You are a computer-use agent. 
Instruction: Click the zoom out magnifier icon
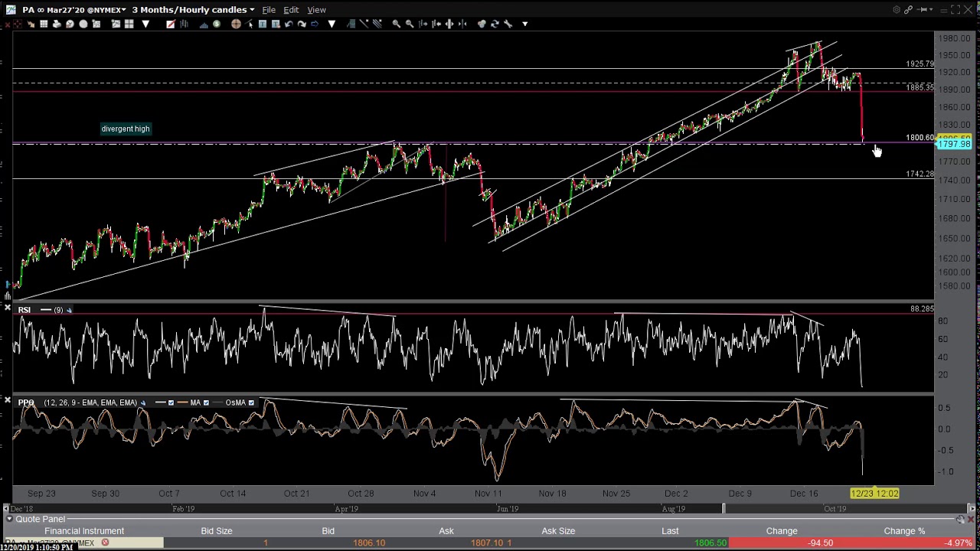pyautogui.click(x=410, y=24)
